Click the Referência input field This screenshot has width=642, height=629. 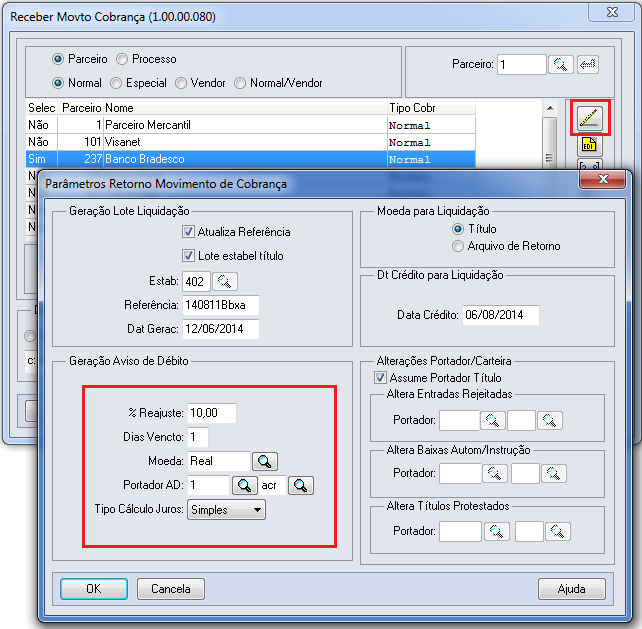pyautogui.click(x=221, y=305)
